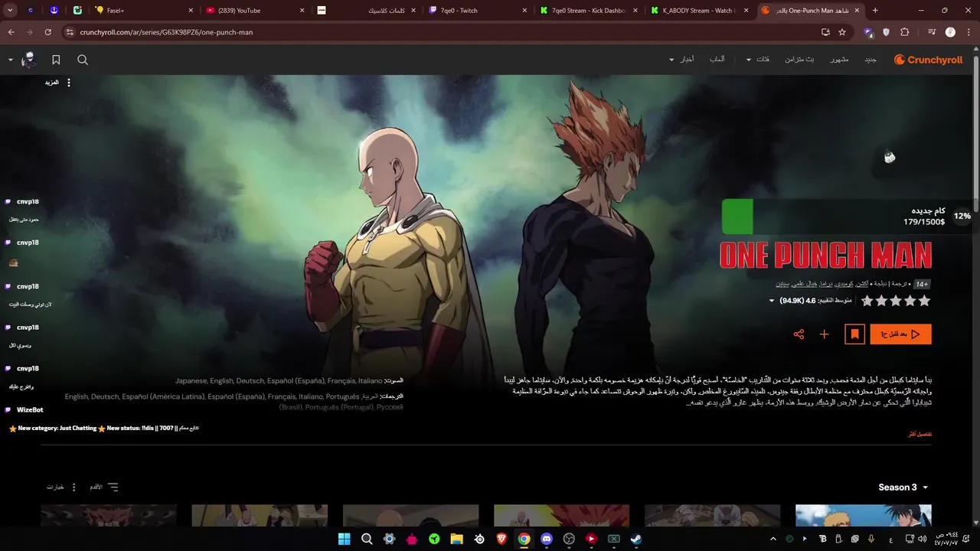Click the orange watch episode button

[x=900, y=334]
